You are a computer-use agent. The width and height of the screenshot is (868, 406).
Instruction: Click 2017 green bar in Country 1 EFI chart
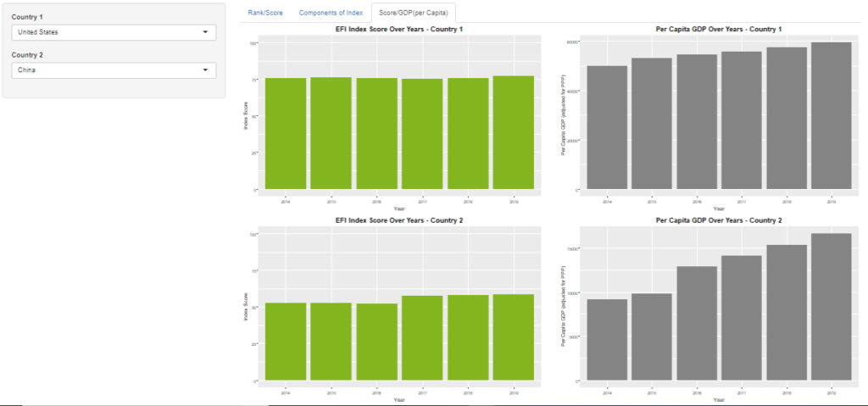point(422,134)
